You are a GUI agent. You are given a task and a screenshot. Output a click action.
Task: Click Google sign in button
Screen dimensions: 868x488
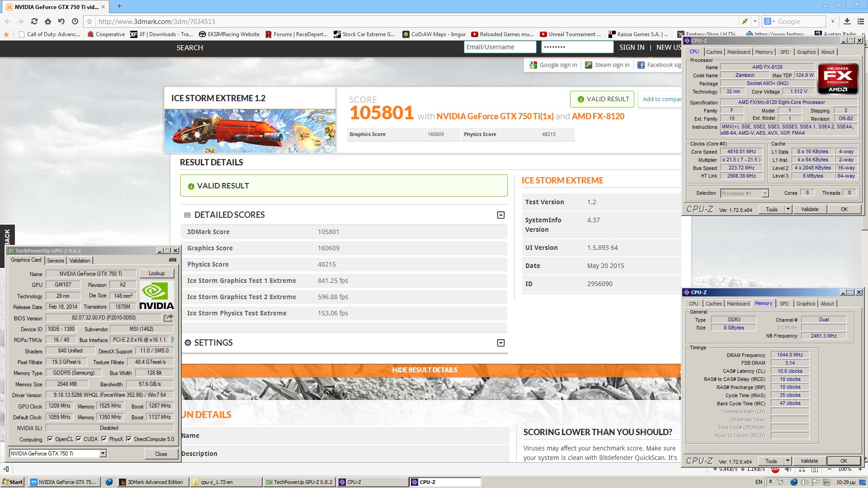click(554, 65)
